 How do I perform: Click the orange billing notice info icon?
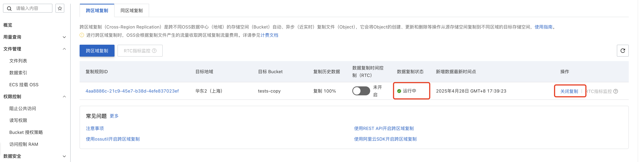(x=82, y=35)
